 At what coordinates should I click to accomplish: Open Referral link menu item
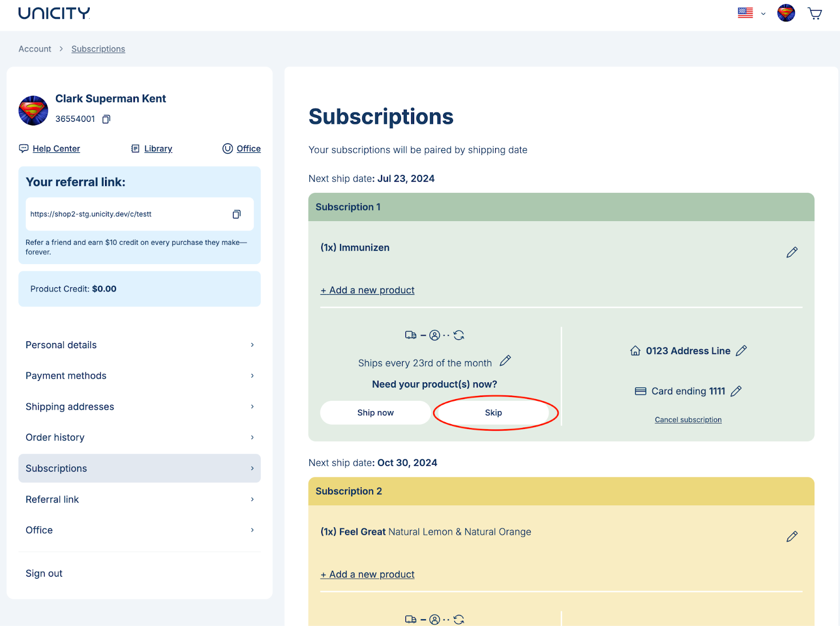(x=140, y=499)
